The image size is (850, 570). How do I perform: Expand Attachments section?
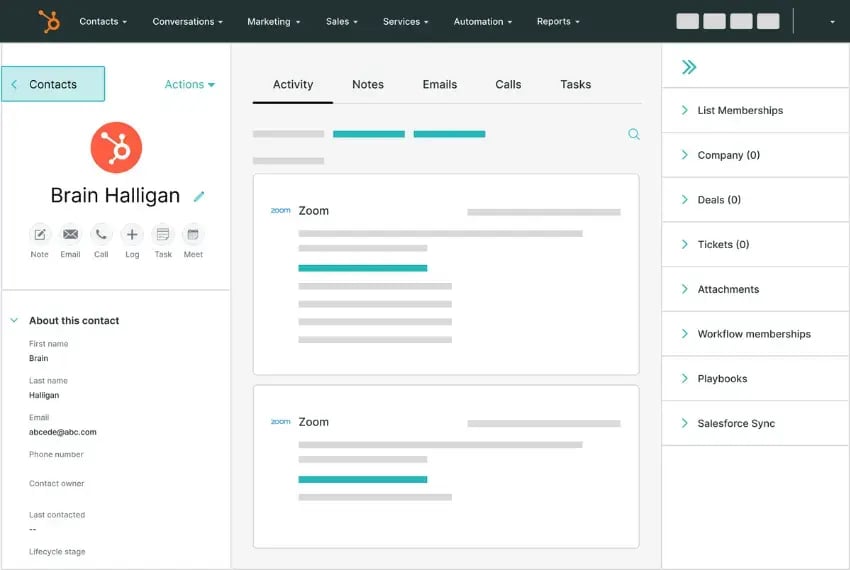click(x=755, y=290)
